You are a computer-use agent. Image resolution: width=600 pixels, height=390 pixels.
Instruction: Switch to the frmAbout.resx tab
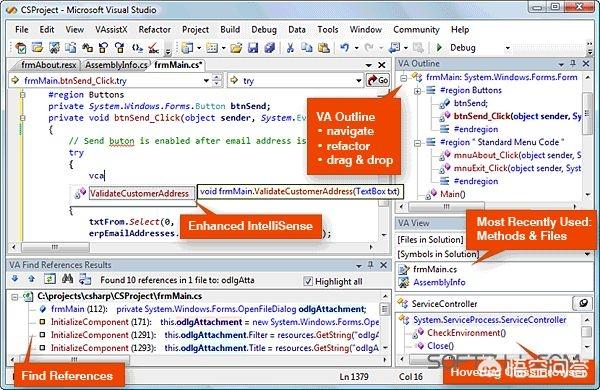pyautogui.click(x=48, y=65)
